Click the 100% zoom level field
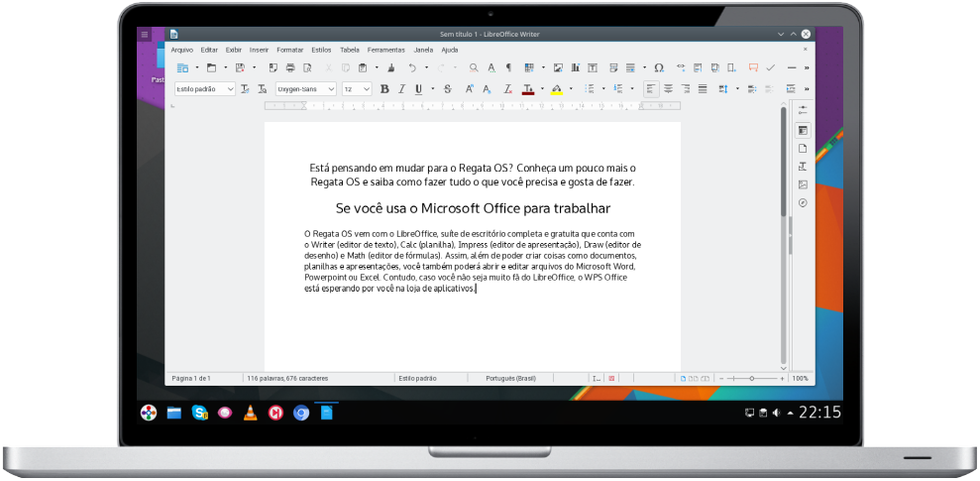 coord(801,379)
